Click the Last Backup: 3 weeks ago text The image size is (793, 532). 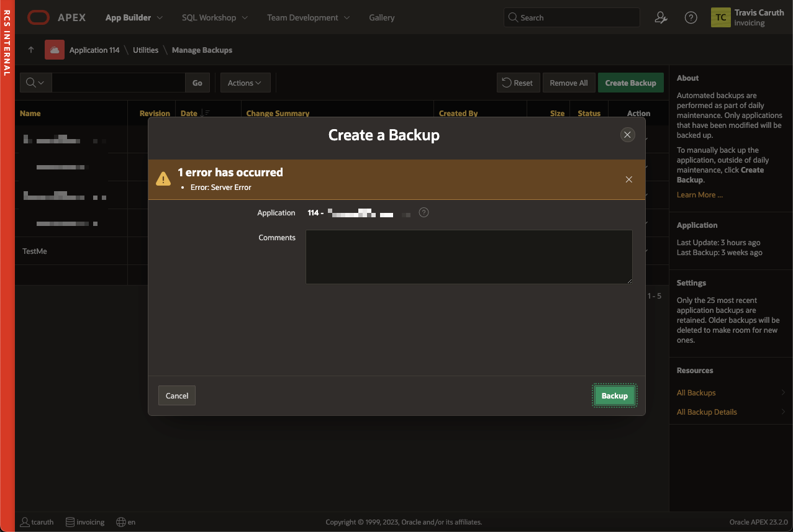pos(719,253)
